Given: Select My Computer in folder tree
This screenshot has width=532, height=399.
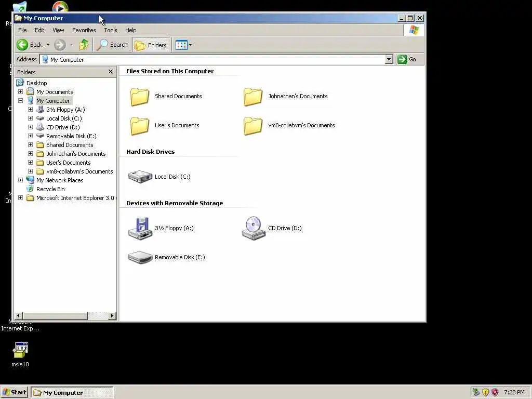Looking at the screenshot, I should [x=53, y=101].
